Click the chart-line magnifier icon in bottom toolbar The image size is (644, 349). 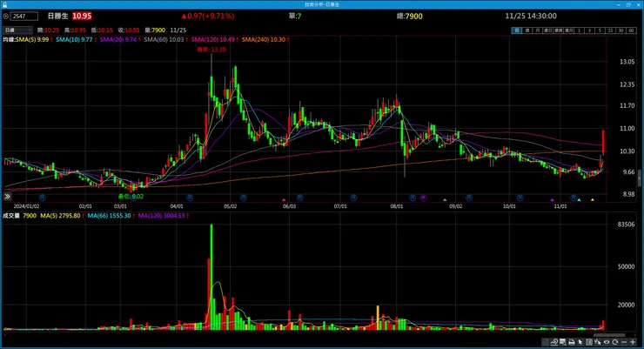tap(554, 342)
